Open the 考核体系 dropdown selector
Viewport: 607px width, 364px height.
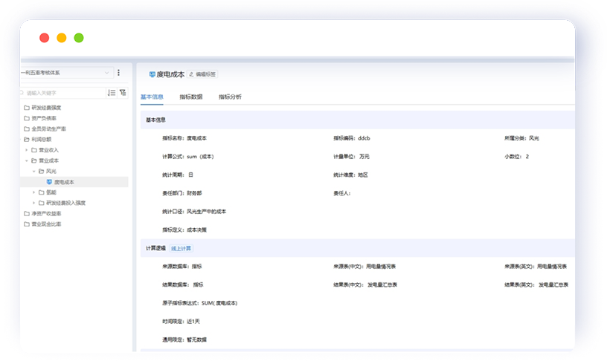[x=65, y=73]
